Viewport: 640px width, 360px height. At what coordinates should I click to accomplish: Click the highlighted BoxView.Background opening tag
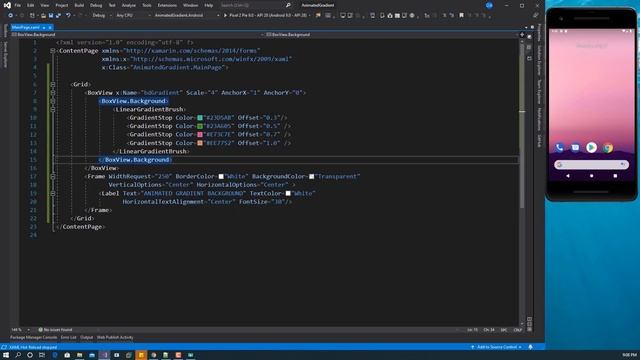click(133, 101)
